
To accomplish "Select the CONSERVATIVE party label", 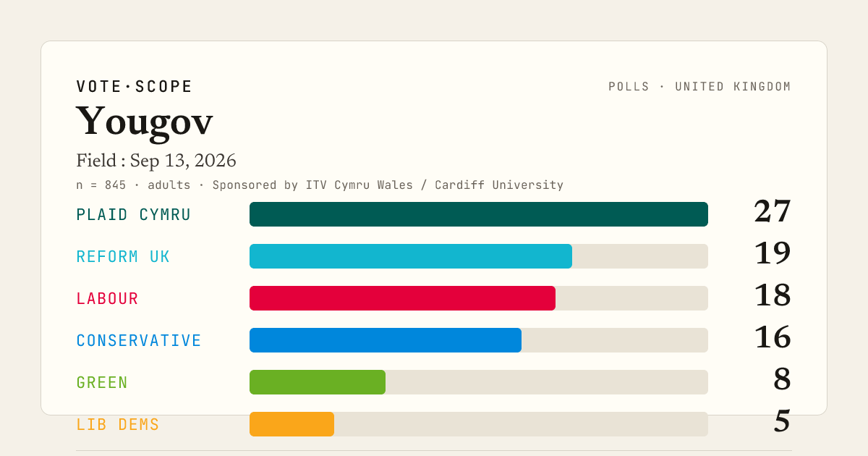I will click(x=139, y=341).
